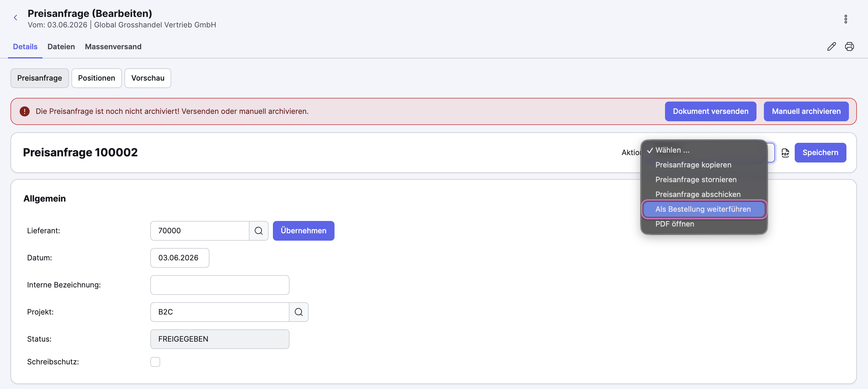Click the red warning exclamation icon
The height and width of the screenshot is (389, 868).
[x=25, y=111]
